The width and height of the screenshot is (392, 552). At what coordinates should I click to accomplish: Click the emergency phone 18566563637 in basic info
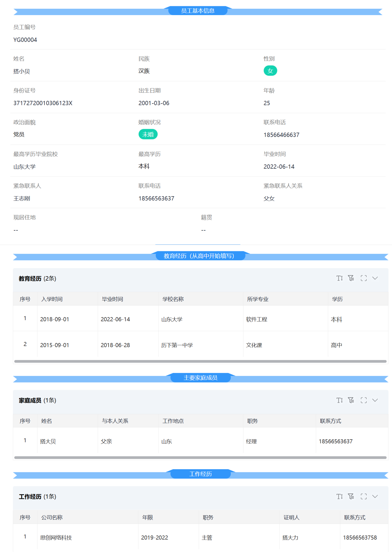pos(156,199)
